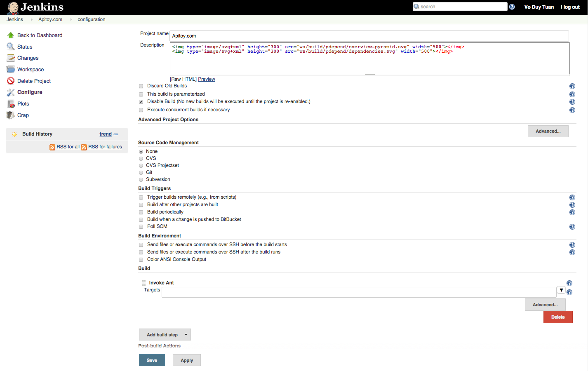Check Build after other projects are built

click(141, 205)
